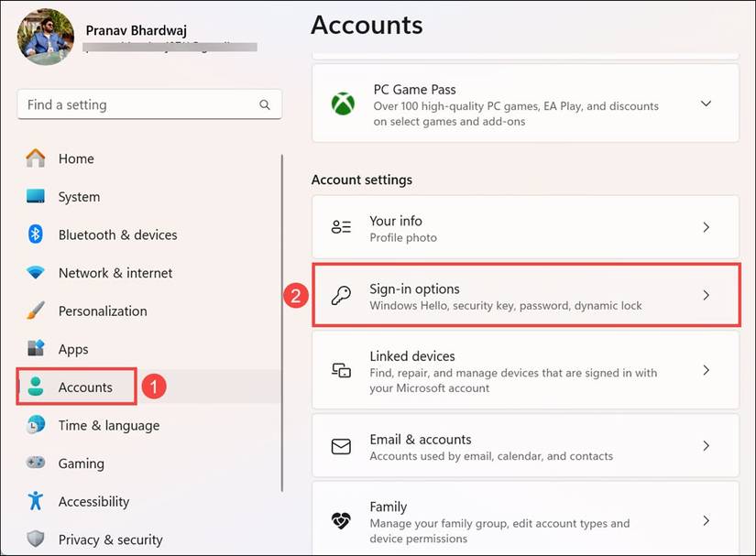
Task: Open the System settings category
Action: 79,197
